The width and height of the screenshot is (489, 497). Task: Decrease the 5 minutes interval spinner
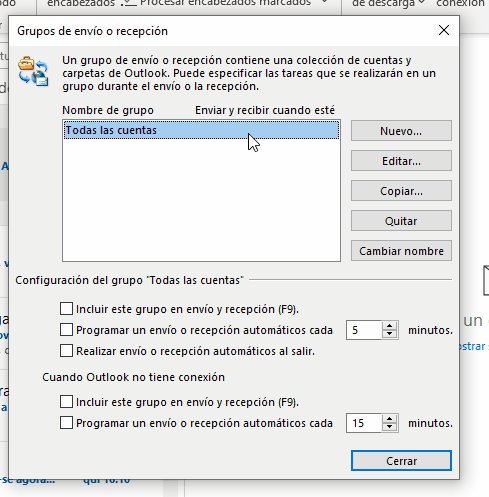click(389, 334)
